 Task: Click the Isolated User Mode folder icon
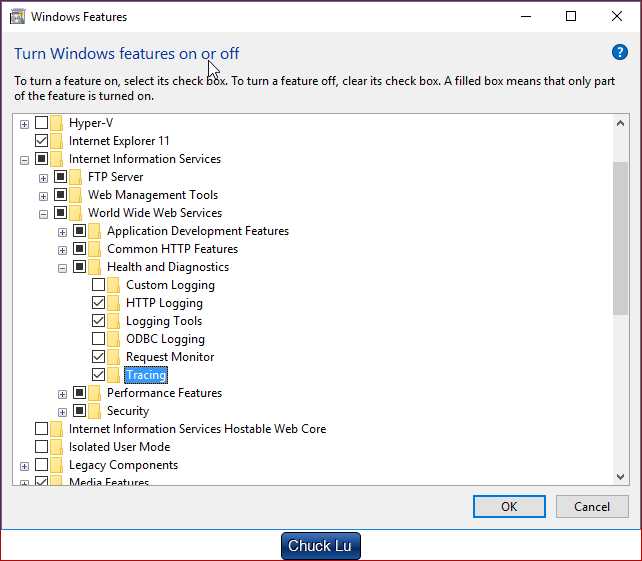pyautogui.click(x=57, y=447)
